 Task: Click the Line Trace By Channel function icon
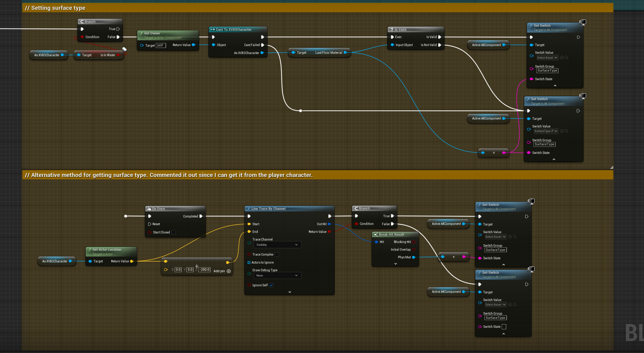249,209
